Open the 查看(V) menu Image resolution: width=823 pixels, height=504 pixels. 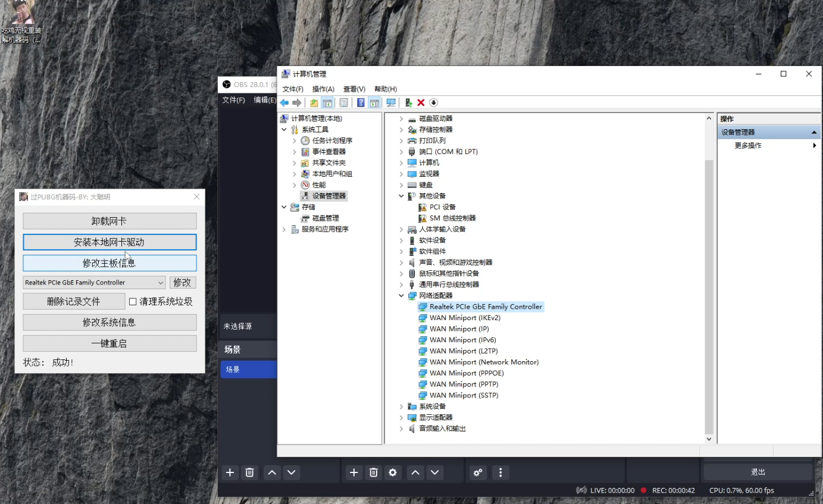coord(355,89)
